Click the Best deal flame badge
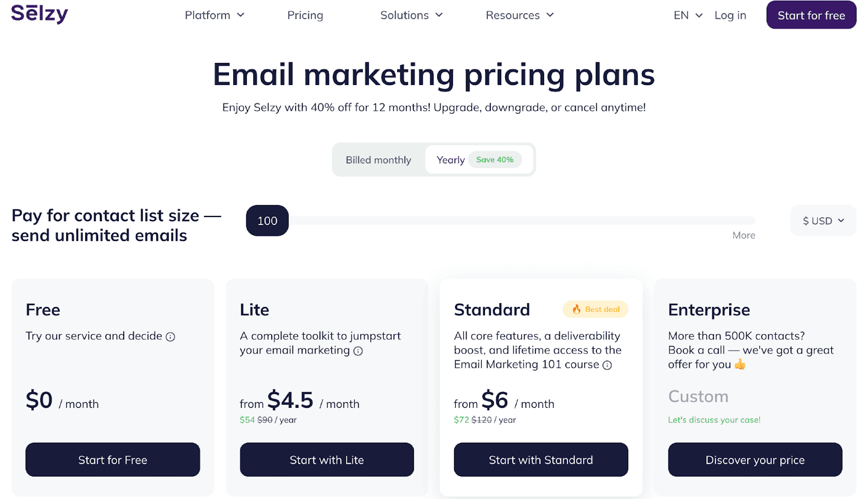The width and height of the screenshot is (868, 499). pyautogui.click(x=595, y=309)
